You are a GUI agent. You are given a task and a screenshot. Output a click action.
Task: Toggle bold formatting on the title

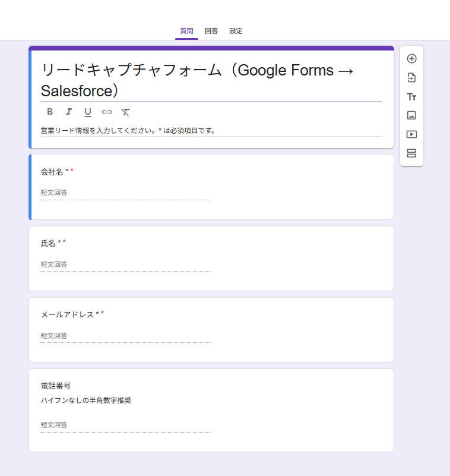(x=50, y=112)
